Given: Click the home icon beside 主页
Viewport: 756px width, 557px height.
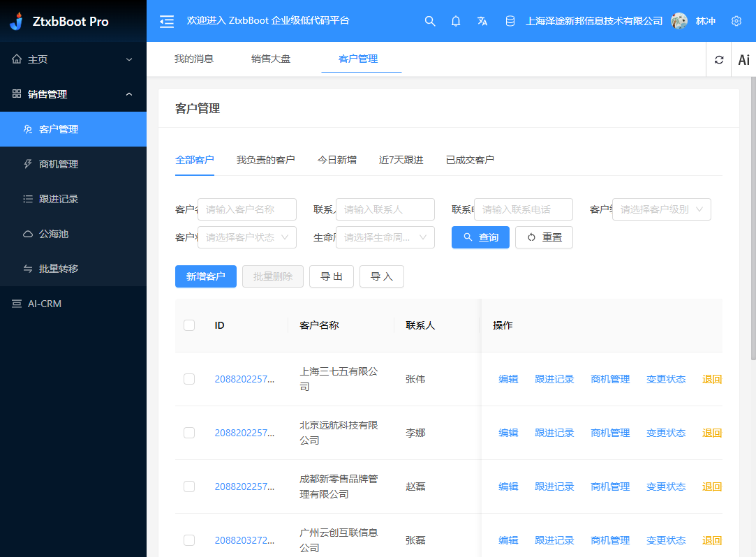Looking at the screenshot, I should coord(17,59).
